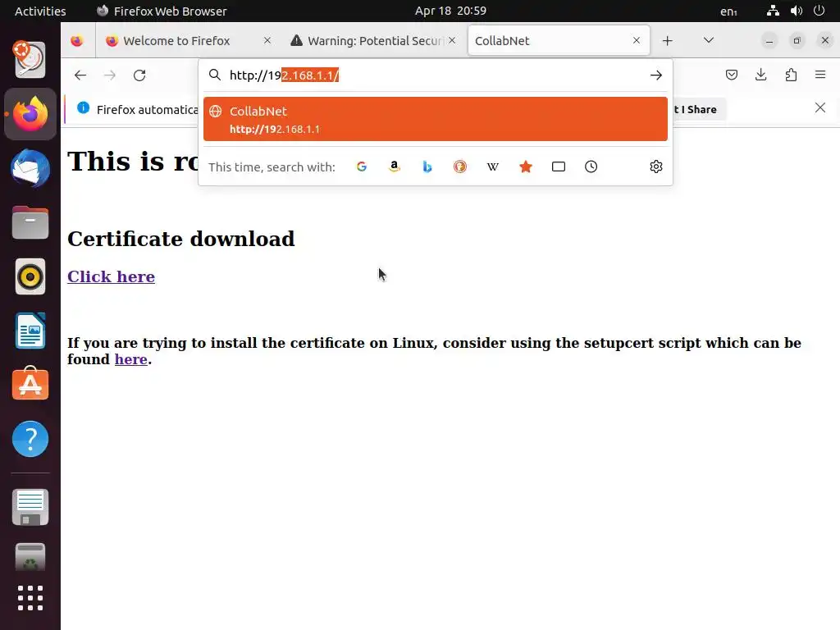Select the CollabNet URL suggestion
840x630 pixels.
tap(435, 119)
